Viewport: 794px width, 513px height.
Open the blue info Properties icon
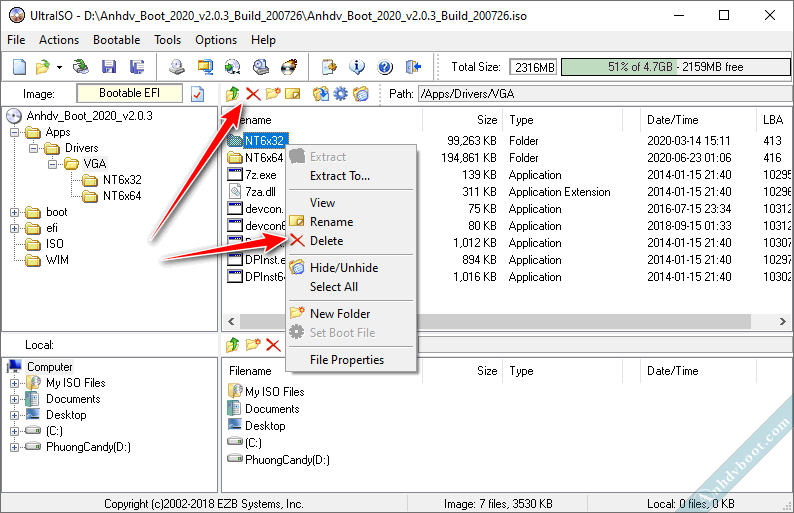(x=357, y=67)
